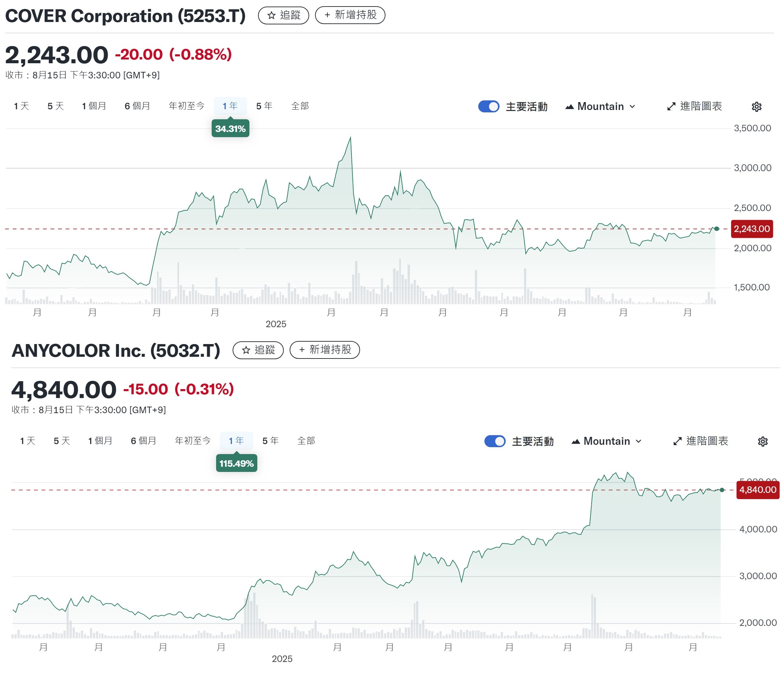This screenshot has width=784, height=673.
Task: Click the green end-point dot on COVER price line
Action: 716,229
